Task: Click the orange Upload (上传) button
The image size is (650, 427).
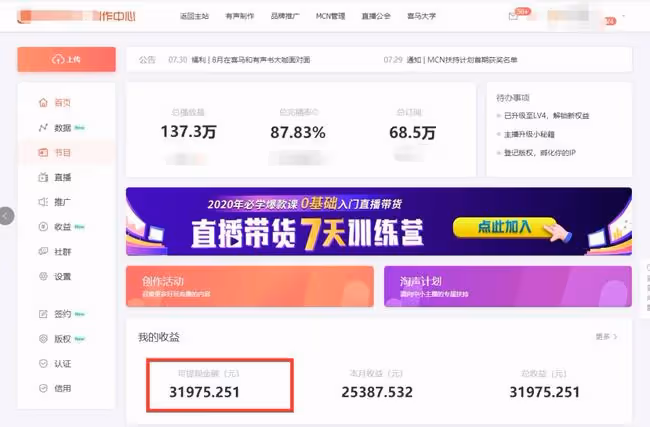Action: click(66, 59)
